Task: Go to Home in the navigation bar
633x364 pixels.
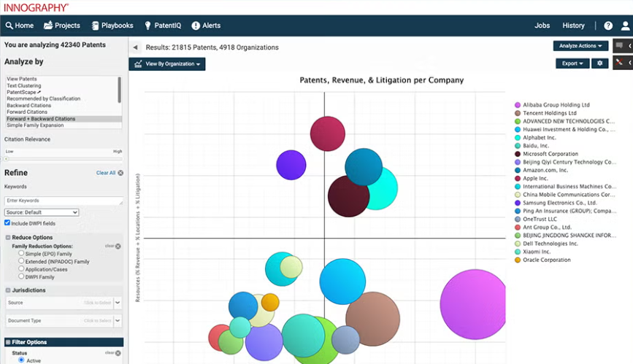Action: (20, 26)
